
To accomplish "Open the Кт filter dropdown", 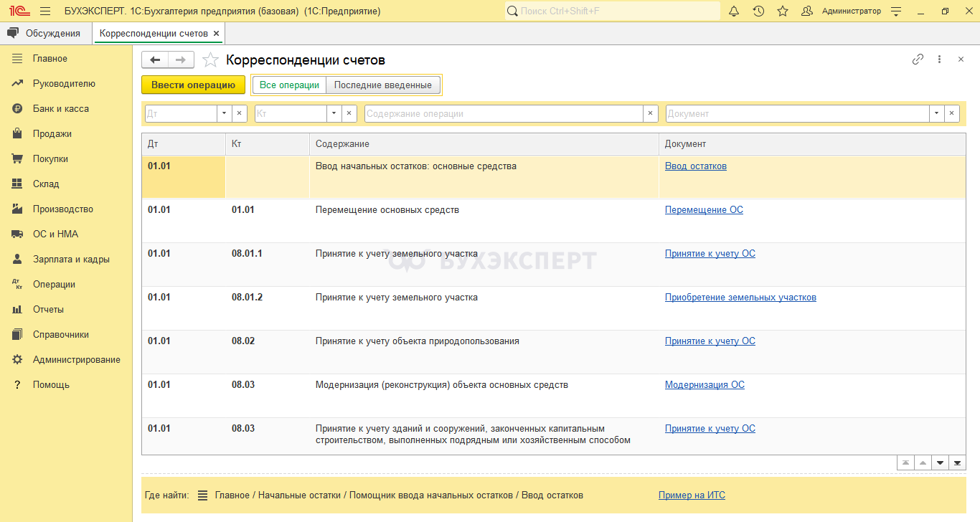I will 334,113.
